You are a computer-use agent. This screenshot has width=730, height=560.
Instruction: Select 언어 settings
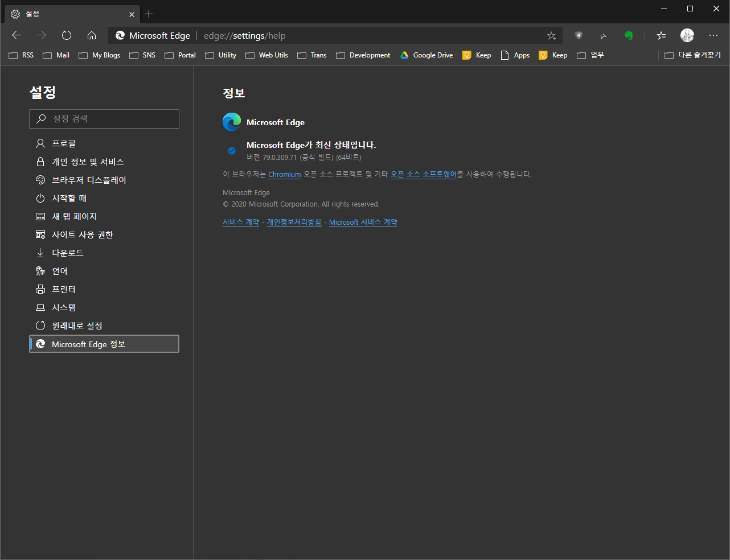[x=104, y=271]
